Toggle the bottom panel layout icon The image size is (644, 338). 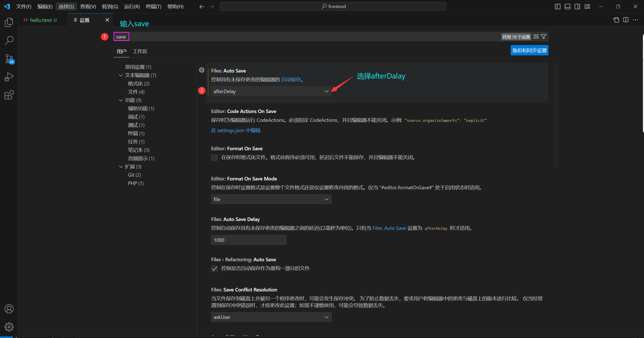tap(568, 7)
